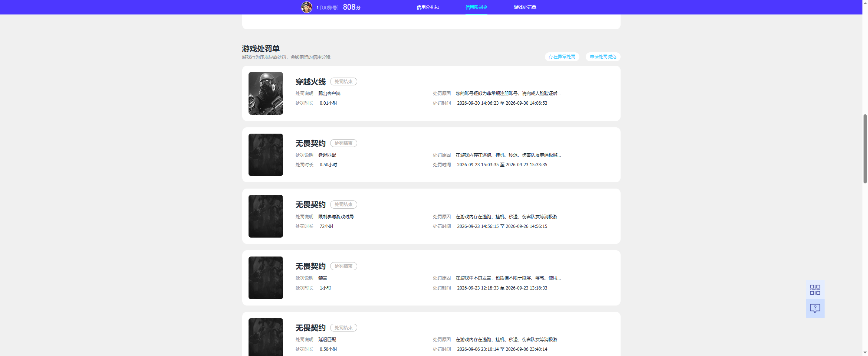
Task: Click thumbnail of 无畏契约 72小时 penalty
Action: (x=266, y=216)
